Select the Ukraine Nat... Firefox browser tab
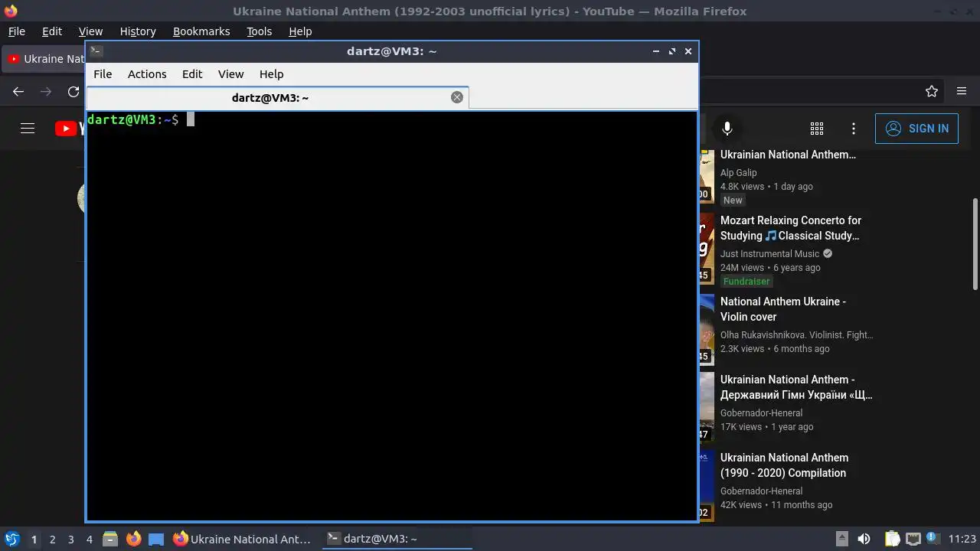 44,59
